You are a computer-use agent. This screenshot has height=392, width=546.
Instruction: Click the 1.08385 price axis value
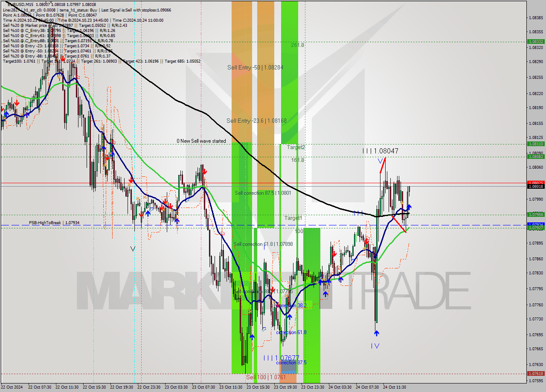[x=536, y=18]
